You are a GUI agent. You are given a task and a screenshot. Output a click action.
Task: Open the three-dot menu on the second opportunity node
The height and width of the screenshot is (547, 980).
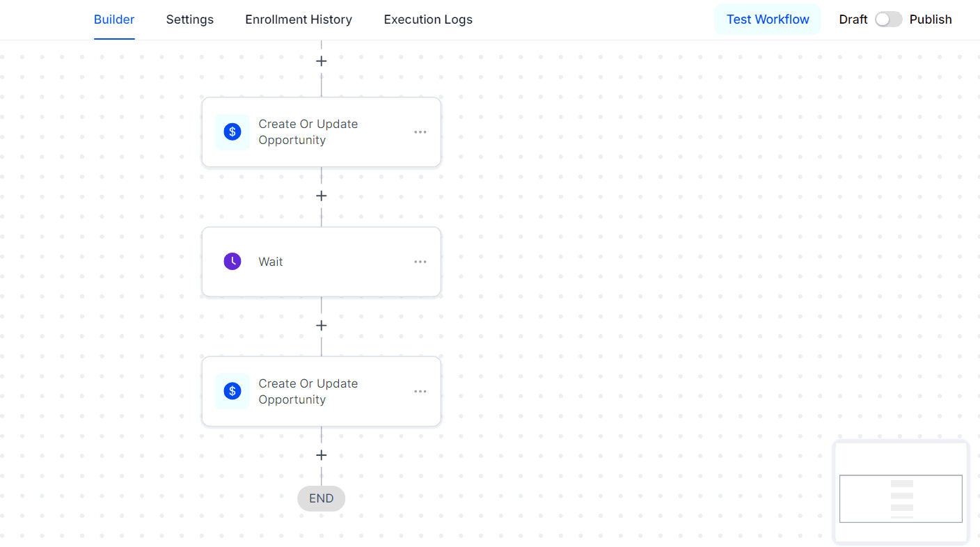pyautogui.click(x=420, y=391)
